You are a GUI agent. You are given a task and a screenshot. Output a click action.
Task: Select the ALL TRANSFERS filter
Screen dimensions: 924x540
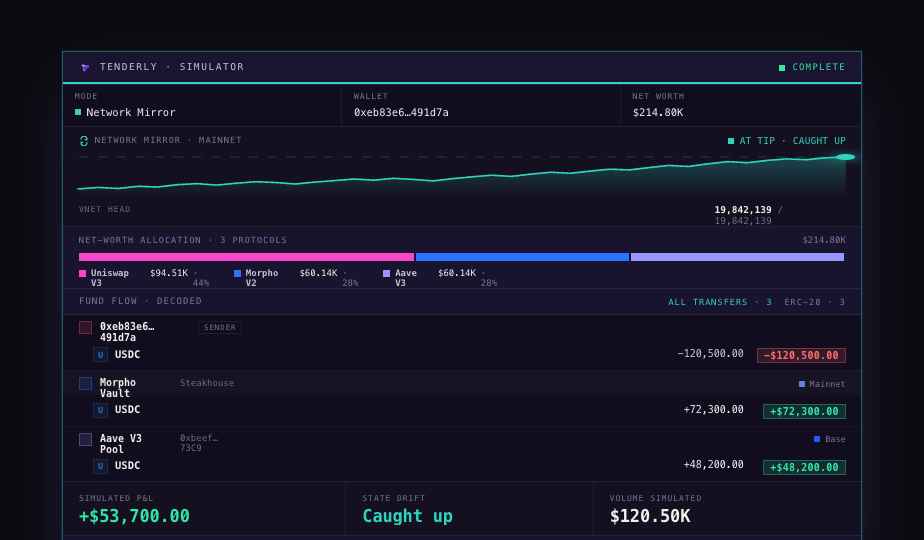pos(720,302)
